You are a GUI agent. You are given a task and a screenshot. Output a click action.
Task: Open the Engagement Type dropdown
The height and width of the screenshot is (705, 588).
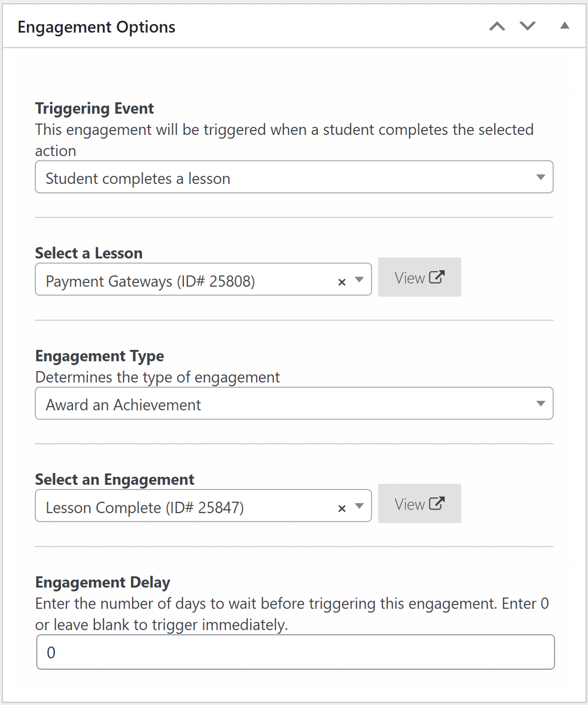pyautogui.click(x=541, y=404)
